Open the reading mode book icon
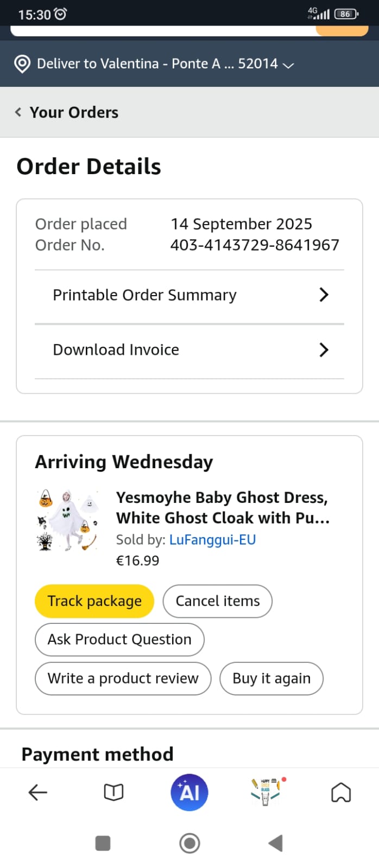 (113, 793)
